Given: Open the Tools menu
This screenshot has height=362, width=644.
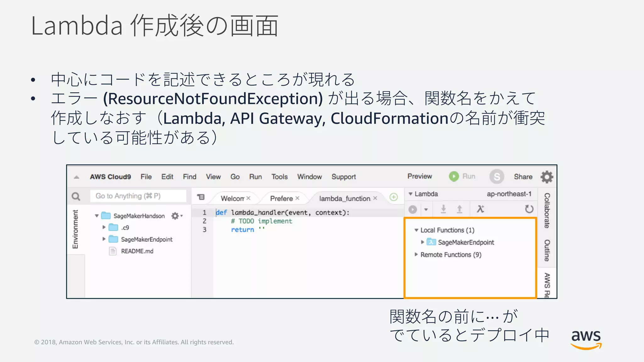Looking at the screenshot, I should pyautogui.click(x=280, y=177).
